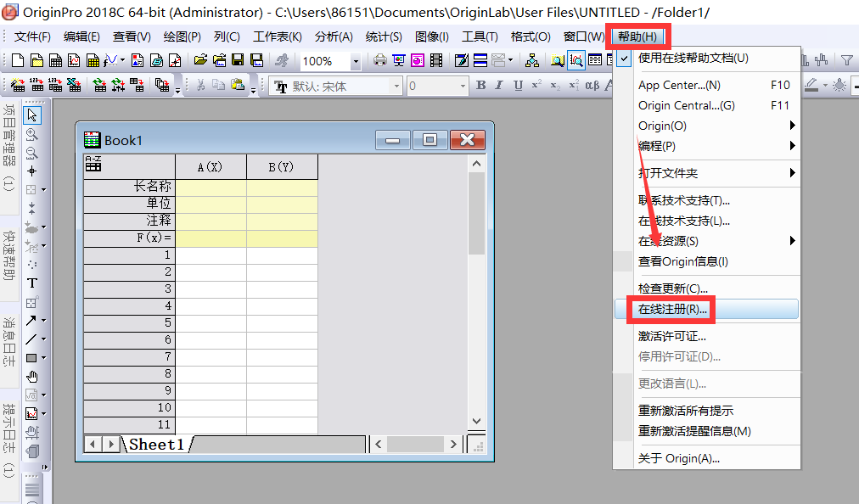This screenshot has width=859, height=504.
Task: Open the 绘图(P) menu
Action: click(x=182, y=36)
